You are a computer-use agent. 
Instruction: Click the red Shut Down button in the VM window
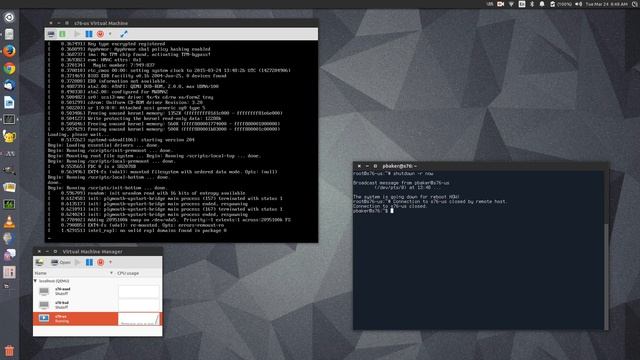pos(100,34)
